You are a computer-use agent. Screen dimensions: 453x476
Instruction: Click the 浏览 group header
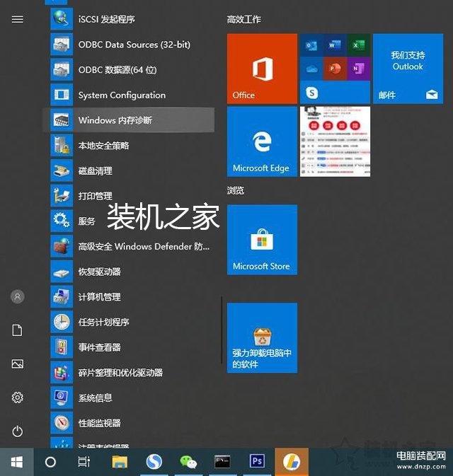coord(236,190)
